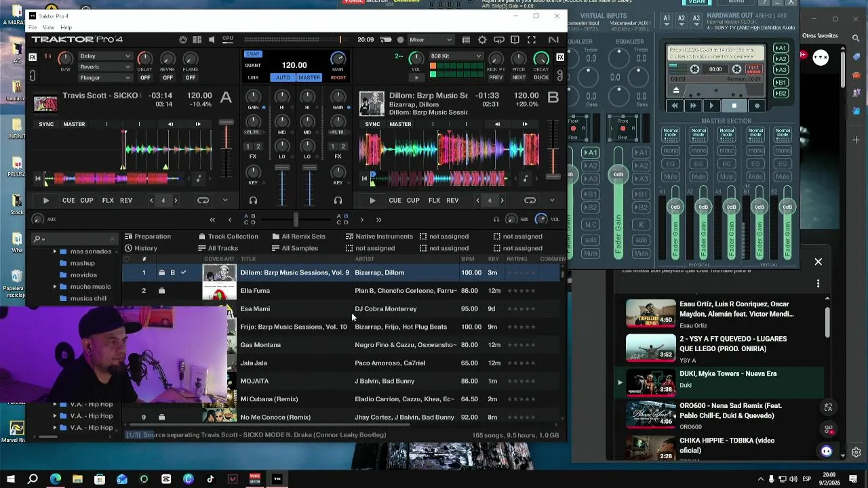The image size is (868, 488).
Task: Expand Deck A advanced panel chevron
Action: click(x=225, y=201)
